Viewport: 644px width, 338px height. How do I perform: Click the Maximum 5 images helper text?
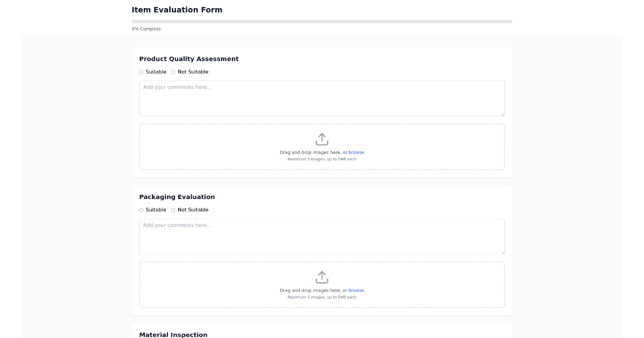pyautogui.click(x=321, y=159)
